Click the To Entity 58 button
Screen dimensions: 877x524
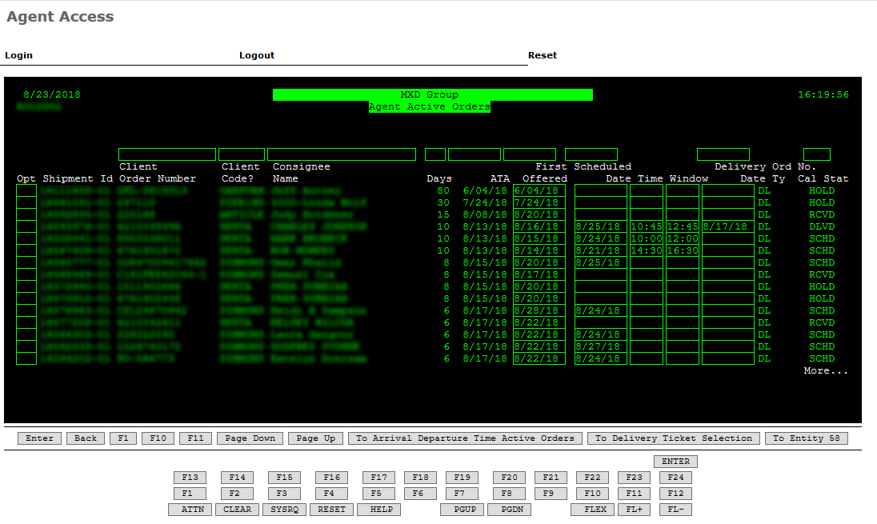click(807, 438)
